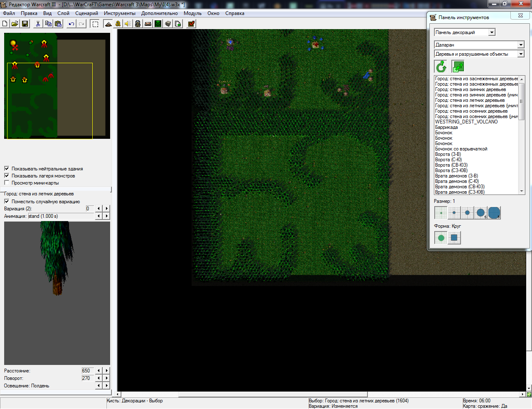Choose the square brush shape
Image resolution: width=532 pixels, height=409 pixels.
point(454,238)
